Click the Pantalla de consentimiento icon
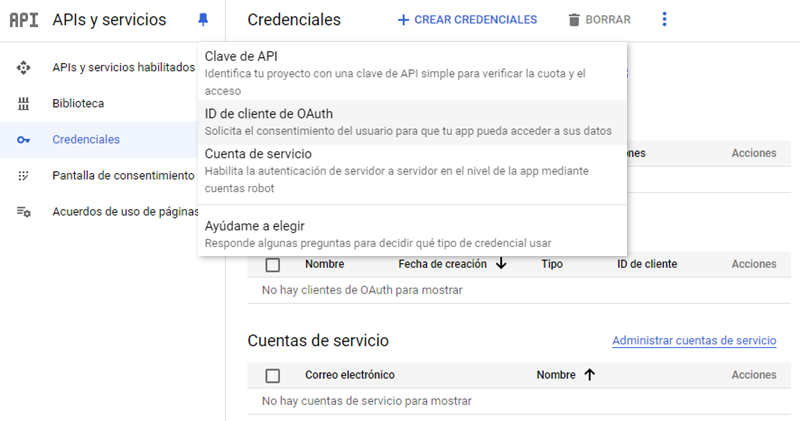The height and width of the screenshot is (421, 800). tap(23, 176)
